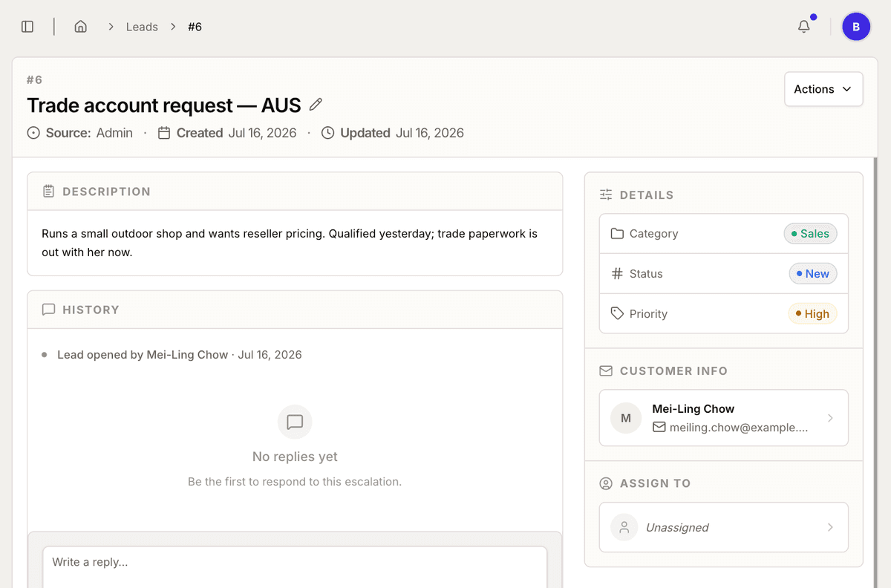Screen dimensions: 891x588
Task: Click the Customer Info envelope icon
Action: point(606,370)
